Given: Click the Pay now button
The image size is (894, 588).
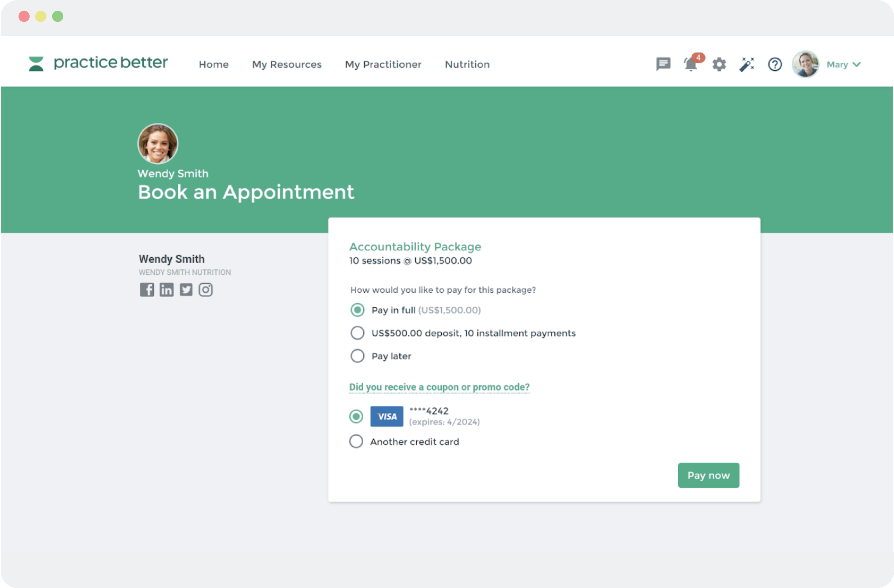Looking at the screenshot, I should click(708, 475).
